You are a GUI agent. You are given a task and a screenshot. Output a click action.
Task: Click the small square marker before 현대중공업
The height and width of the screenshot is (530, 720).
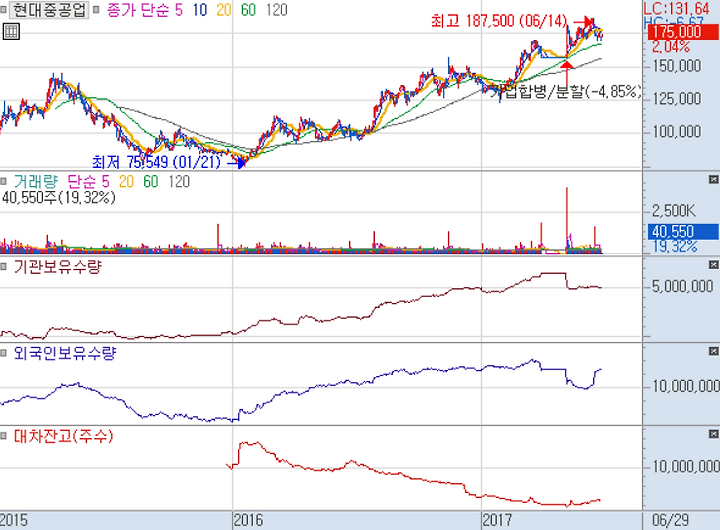(x=3, y=10)
